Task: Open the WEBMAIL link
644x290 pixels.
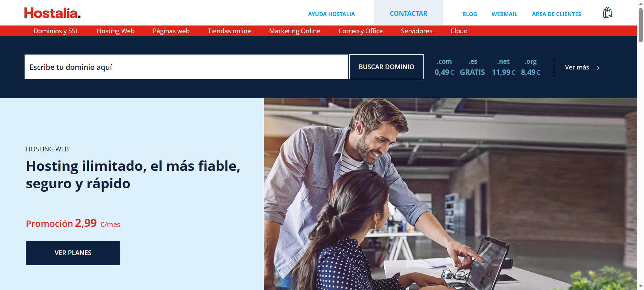Action: [504, 14]
